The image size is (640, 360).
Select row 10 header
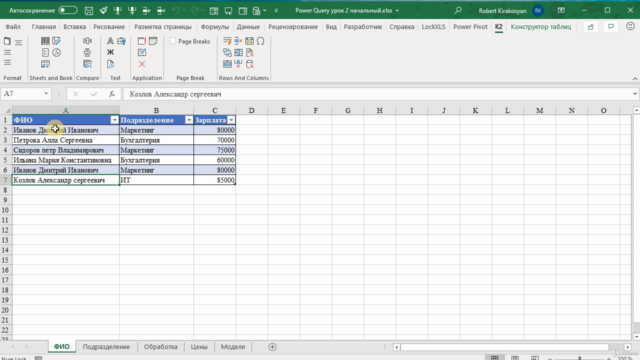click(x=5, y=210)
